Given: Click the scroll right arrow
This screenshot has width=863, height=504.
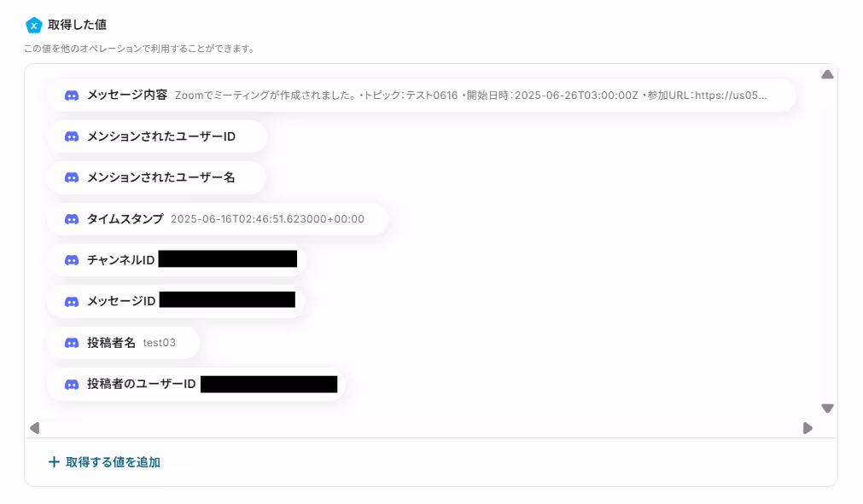Looking at the screenshot, I should pyautogui.click(x=808, y=428).
